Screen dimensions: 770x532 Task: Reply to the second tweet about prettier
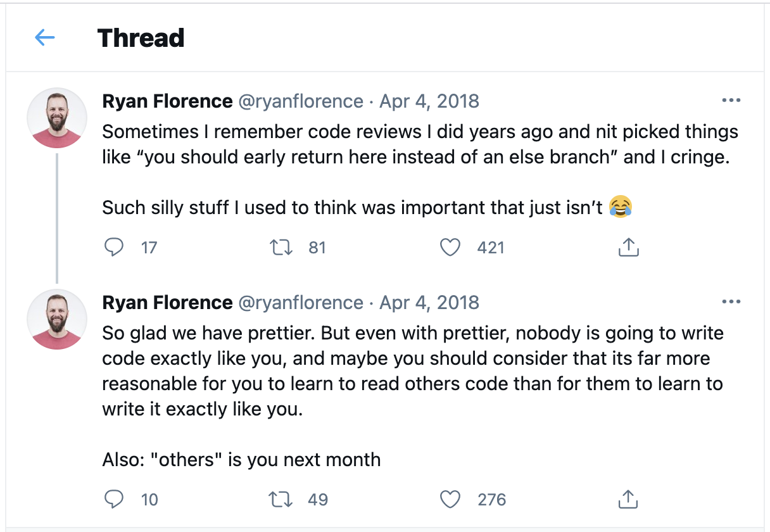[114, 500]
